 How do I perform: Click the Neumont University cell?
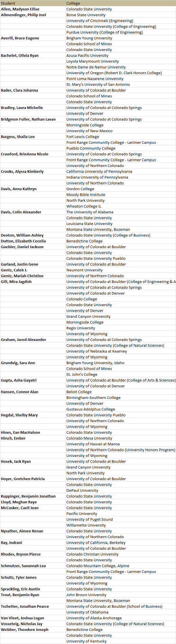click(84, 270)
